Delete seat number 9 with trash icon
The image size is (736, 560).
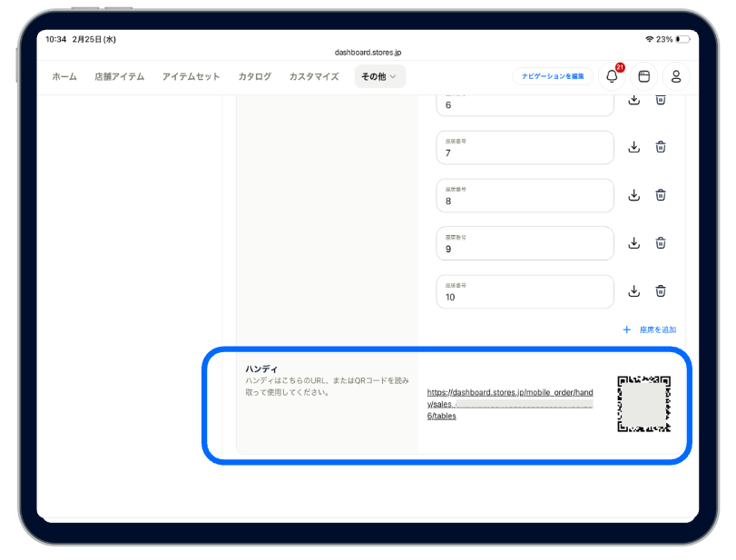661,243
